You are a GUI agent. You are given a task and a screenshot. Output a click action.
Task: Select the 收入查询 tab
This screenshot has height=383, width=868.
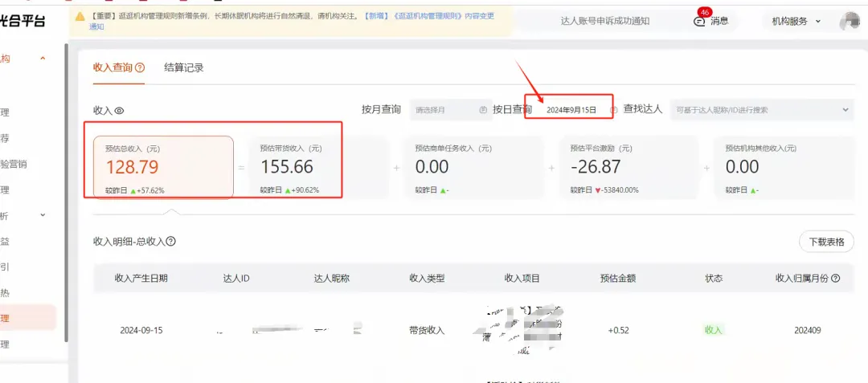[113, 68]
